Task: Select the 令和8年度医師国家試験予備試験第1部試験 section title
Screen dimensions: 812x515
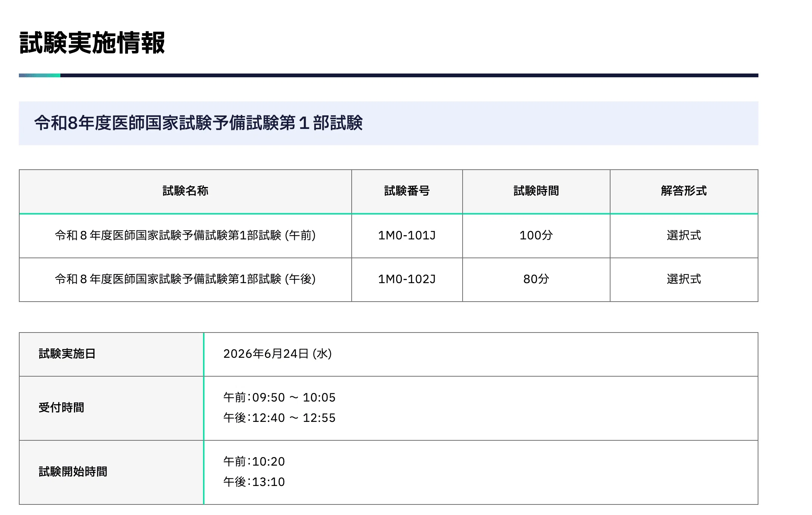Action: [198, 123]
